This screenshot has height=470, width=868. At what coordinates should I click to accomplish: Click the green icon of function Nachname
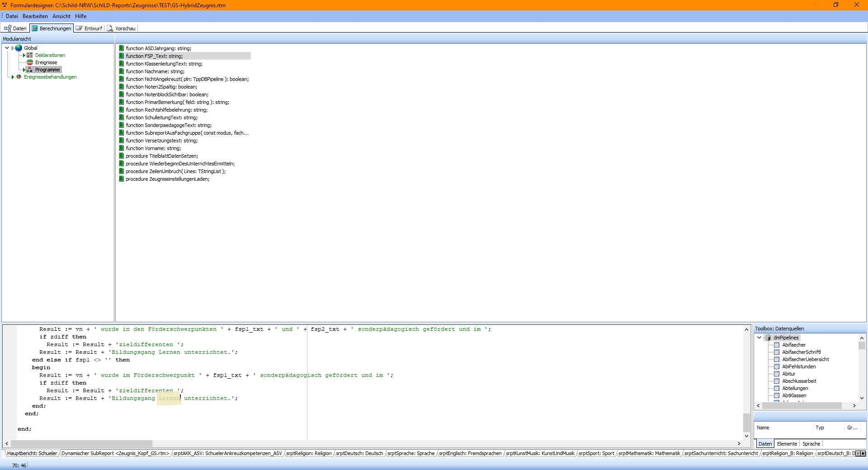click(x=122, y=71)
